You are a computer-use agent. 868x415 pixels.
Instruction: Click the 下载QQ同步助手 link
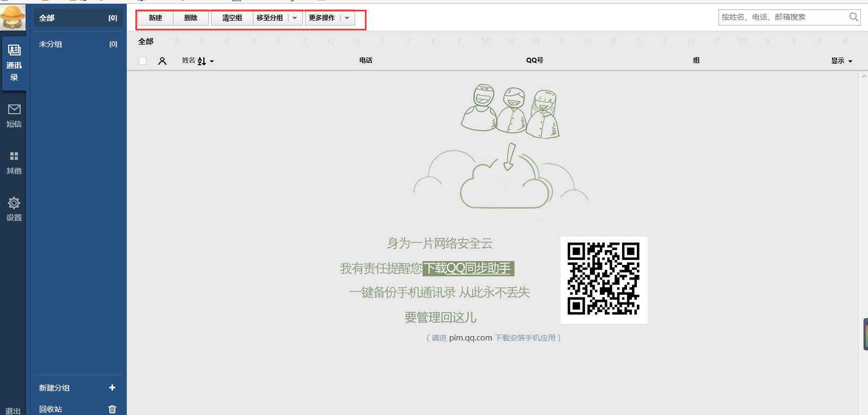[x=468, y=268]
